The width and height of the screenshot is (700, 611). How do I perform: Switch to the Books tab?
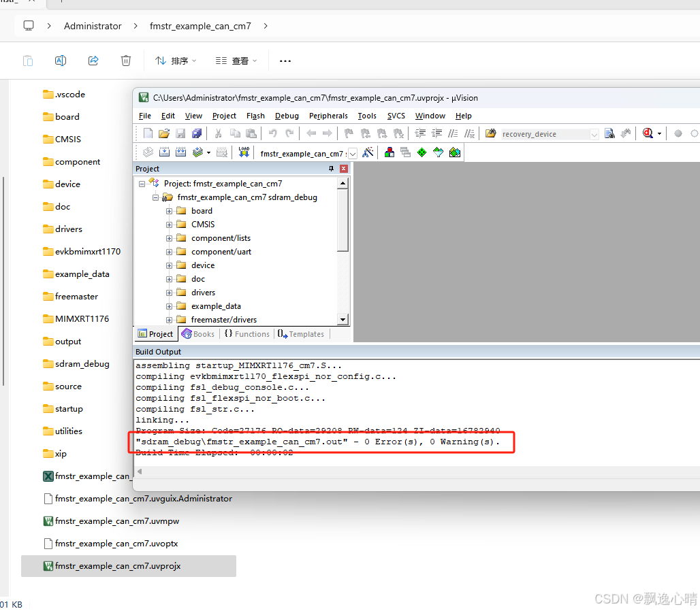198,334
